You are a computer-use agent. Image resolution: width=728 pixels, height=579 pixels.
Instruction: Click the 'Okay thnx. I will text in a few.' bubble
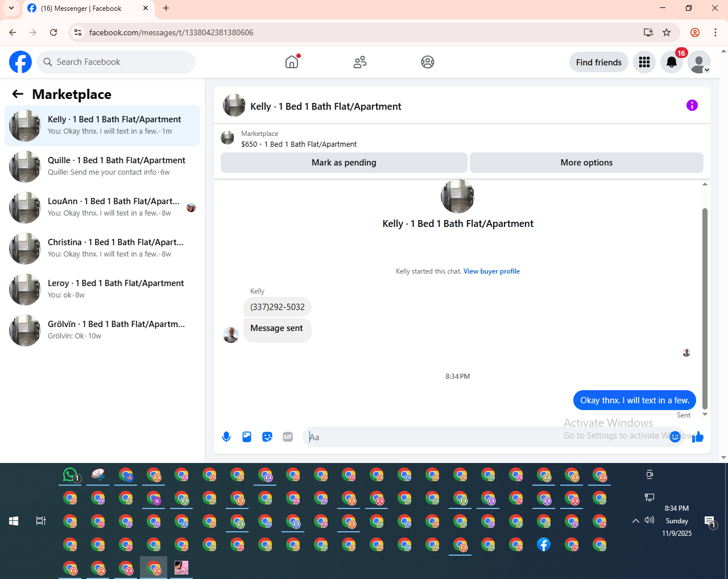tap(635, 400)
